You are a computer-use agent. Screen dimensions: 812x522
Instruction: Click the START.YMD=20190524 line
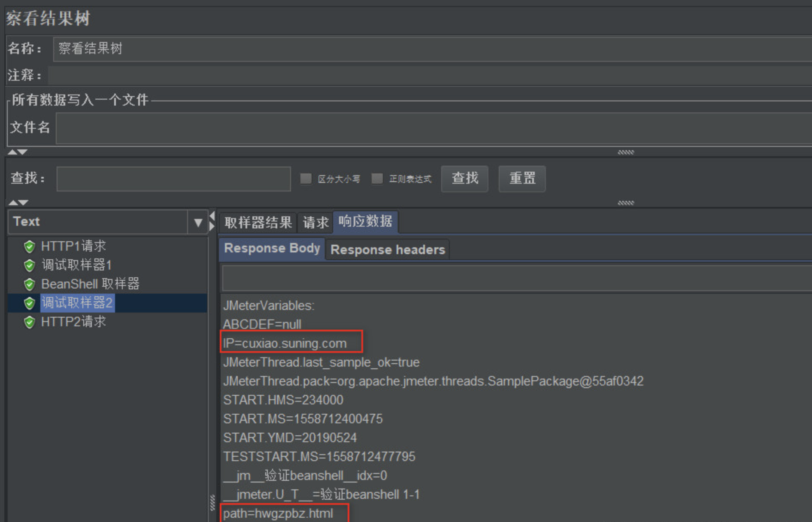click(290, 438)
